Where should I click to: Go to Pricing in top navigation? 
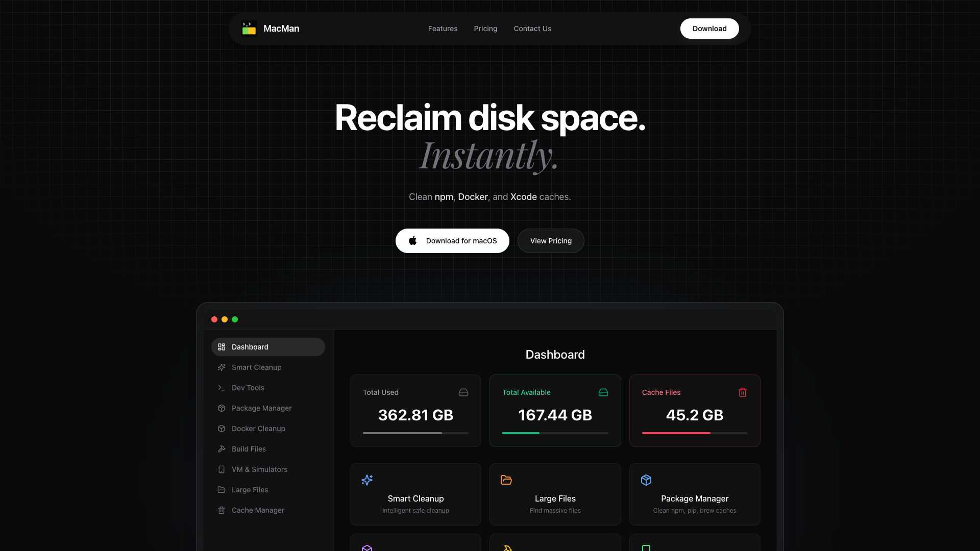pyautogui.click(x=485, y=29)
